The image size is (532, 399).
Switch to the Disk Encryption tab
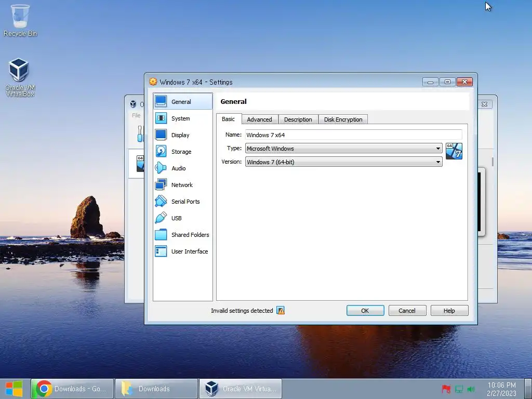[343, 119]
